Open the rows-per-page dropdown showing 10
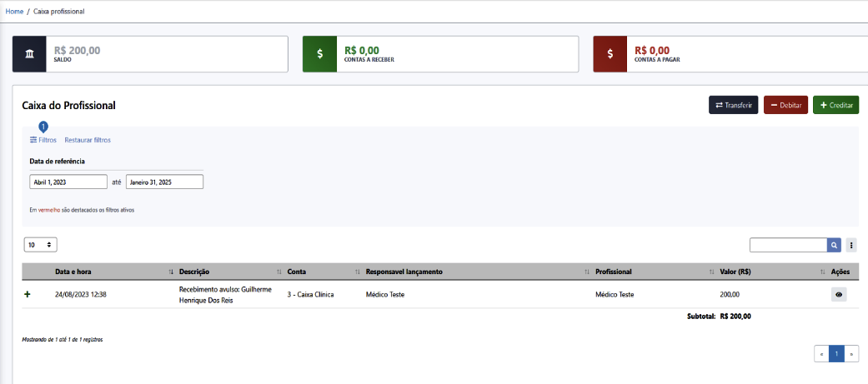This screenshot has width=868, height=384. tap(40, 245)
